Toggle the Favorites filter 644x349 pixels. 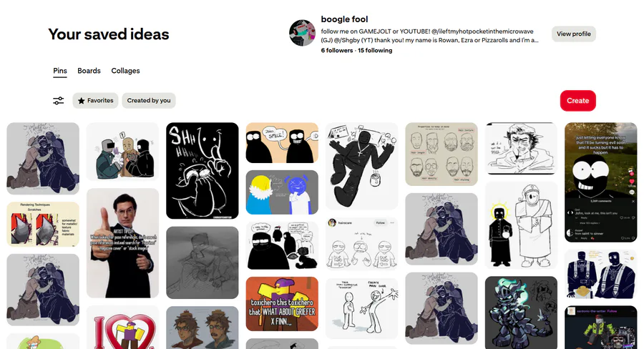96,101
